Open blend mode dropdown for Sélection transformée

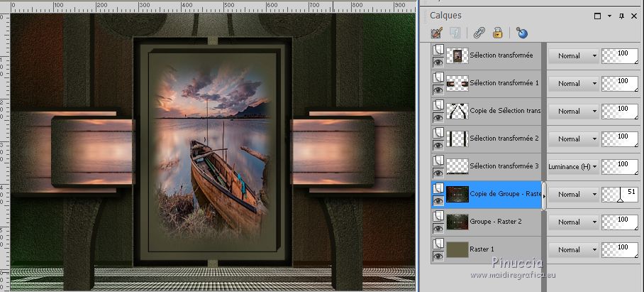(x=573, y=56)
